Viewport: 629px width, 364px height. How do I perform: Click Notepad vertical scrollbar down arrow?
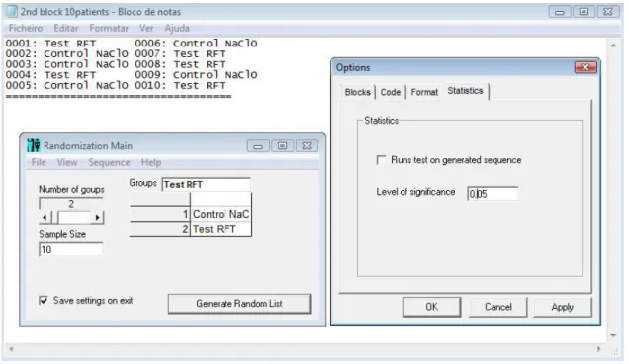[x=613, y=335]
